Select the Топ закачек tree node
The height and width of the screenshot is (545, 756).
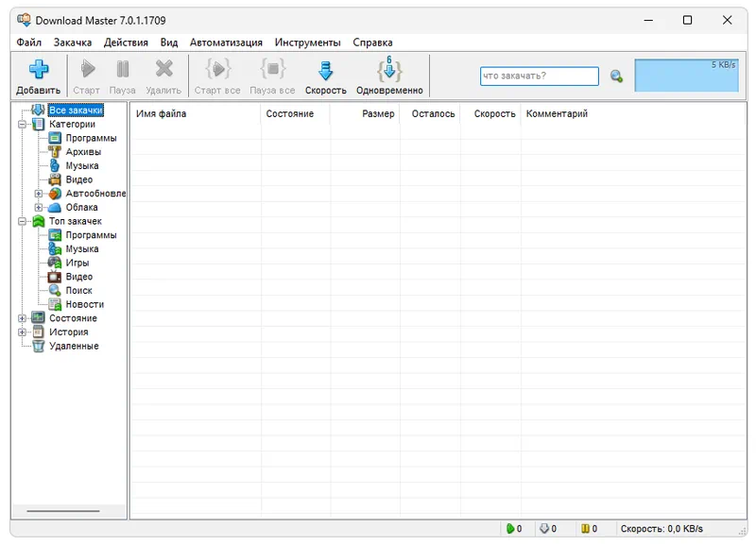[x=76, y=222]
